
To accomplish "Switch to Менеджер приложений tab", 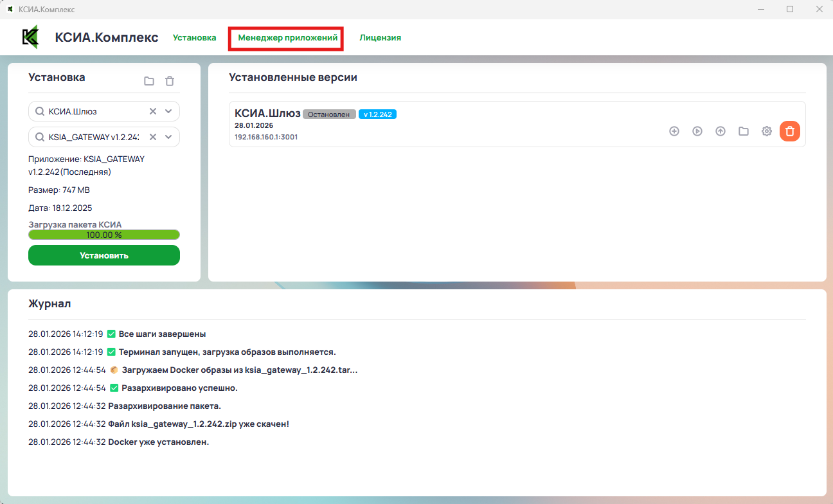I will tap(287, 38).
